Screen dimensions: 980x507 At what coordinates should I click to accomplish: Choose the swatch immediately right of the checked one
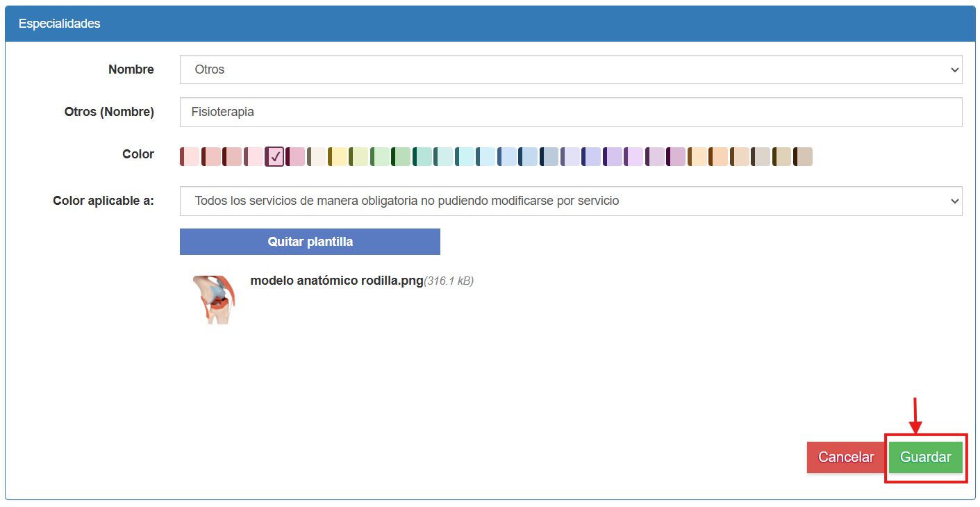tap(295, 156)
